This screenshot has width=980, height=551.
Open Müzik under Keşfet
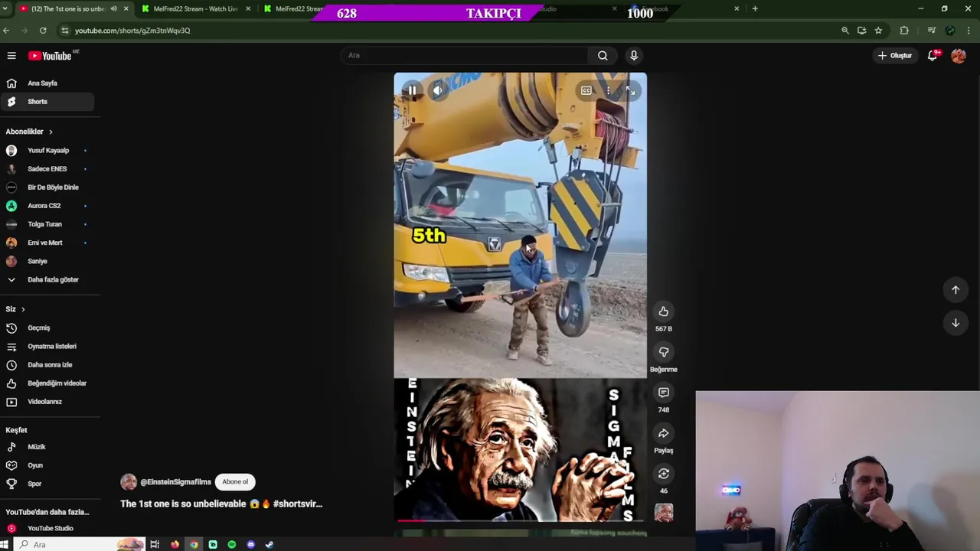pos(47,447)
